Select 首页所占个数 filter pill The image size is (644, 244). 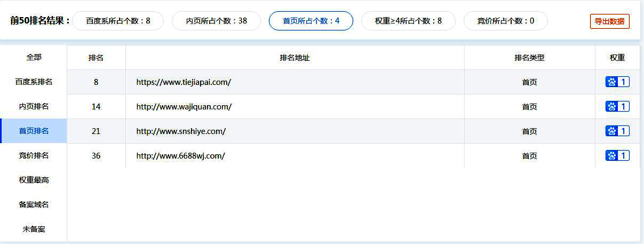pos(311,21)
